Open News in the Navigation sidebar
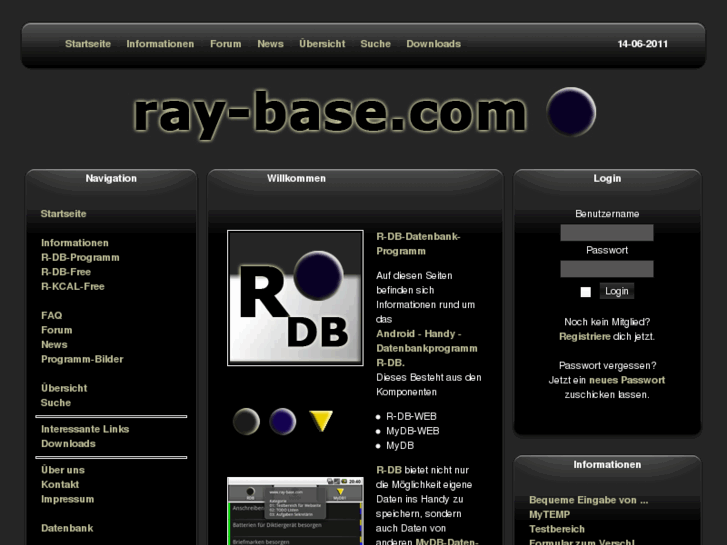This screenshot has width=727, height=545. 54,345
